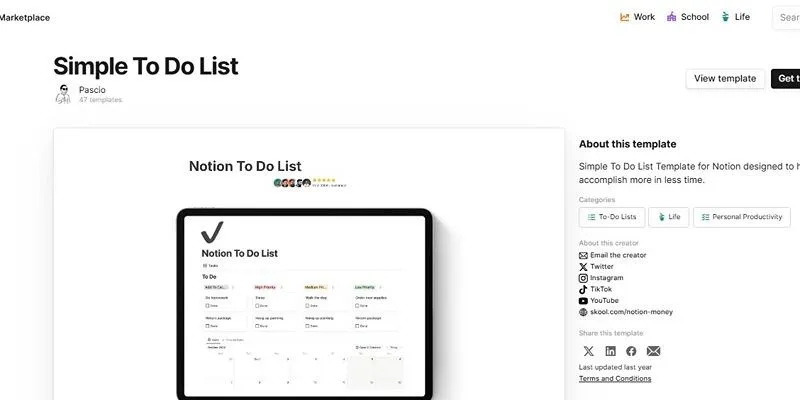Image resolution: width=800 pixels, height=400 pixels.
Task: Share template on LinkedIn icon
Action: click(x=610, y=351)
